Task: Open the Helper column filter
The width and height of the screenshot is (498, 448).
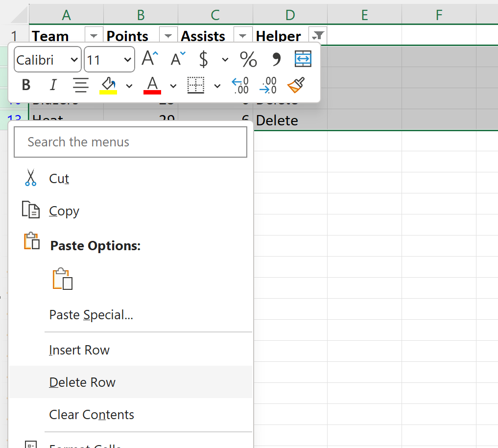Action: coord(317,35)
